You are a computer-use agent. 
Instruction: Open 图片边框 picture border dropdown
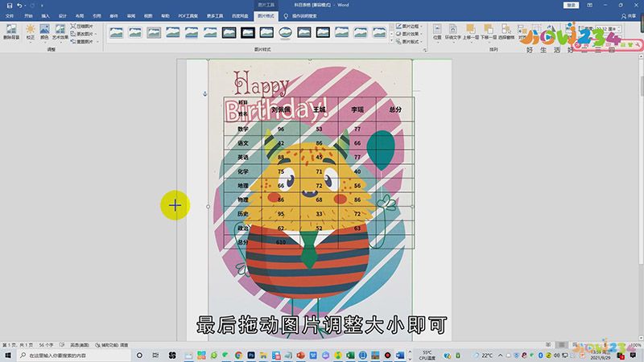point(409,26)
